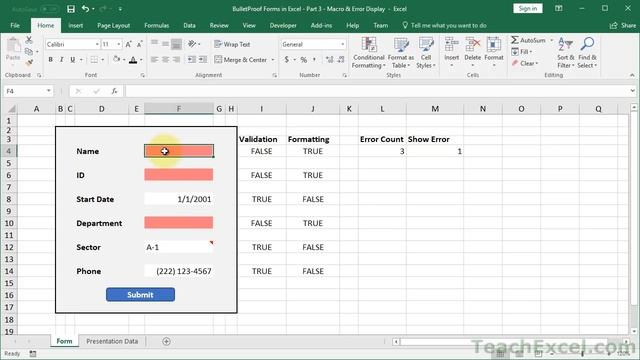Click the Borders icon
This screenshot has height=360, width=640.
click(94, 60)
